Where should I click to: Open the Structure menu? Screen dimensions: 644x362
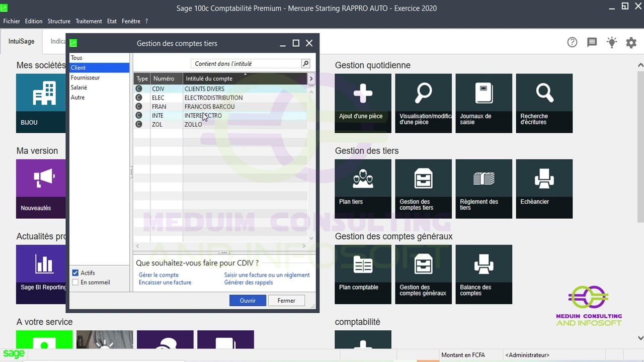pos(59,21)
